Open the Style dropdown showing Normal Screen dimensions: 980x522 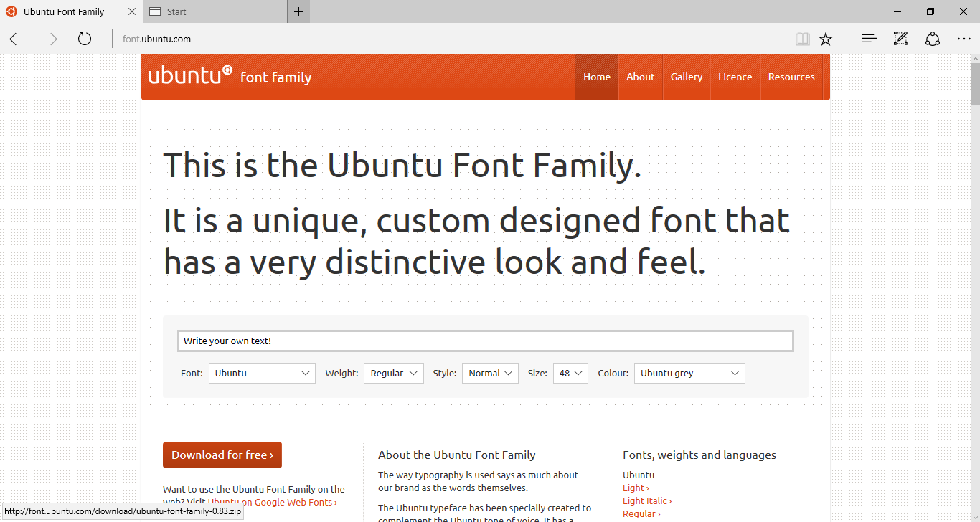490,373
